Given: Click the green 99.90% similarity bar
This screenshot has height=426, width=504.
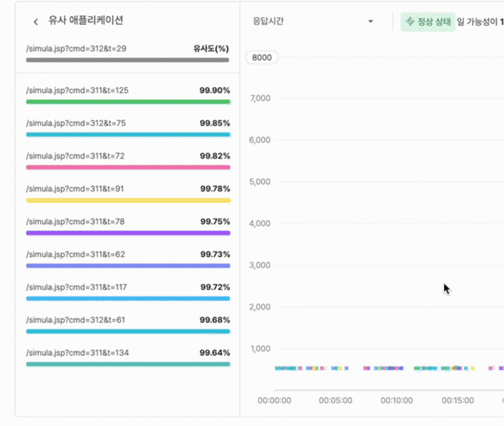Looking at the screenshot, I should click(128, 102).
